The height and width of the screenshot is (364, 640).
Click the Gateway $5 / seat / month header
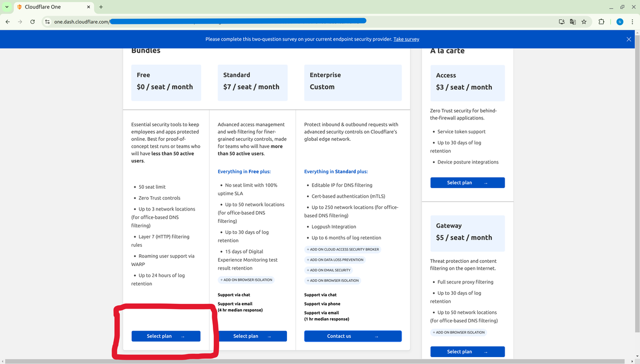click(467, 233)
